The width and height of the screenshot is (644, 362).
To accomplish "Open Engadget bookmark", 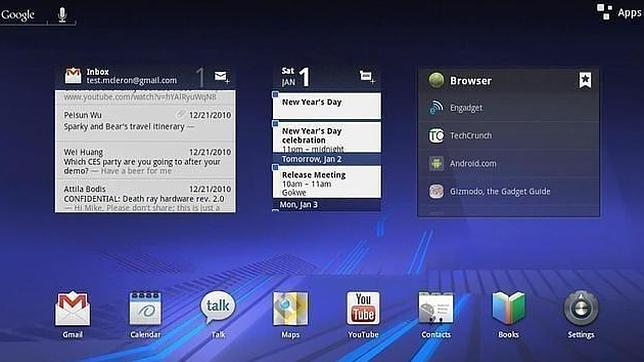I will (508, 108).
